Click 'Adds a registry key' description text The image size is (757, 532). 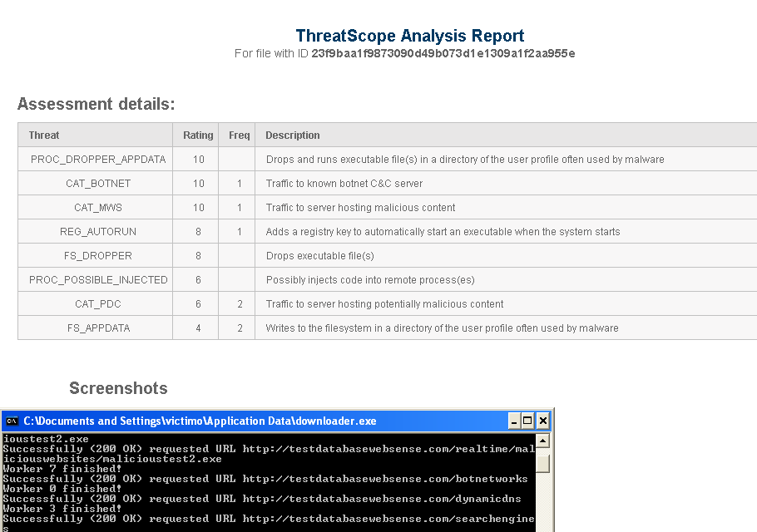pos(443,232)
